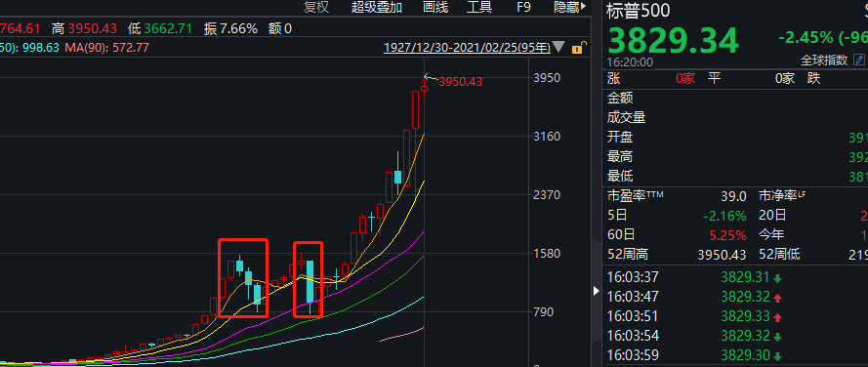The image size is (868, 367).
Task: Click 隐藏 to hide the panel
Action: click(x=566, y=7)
